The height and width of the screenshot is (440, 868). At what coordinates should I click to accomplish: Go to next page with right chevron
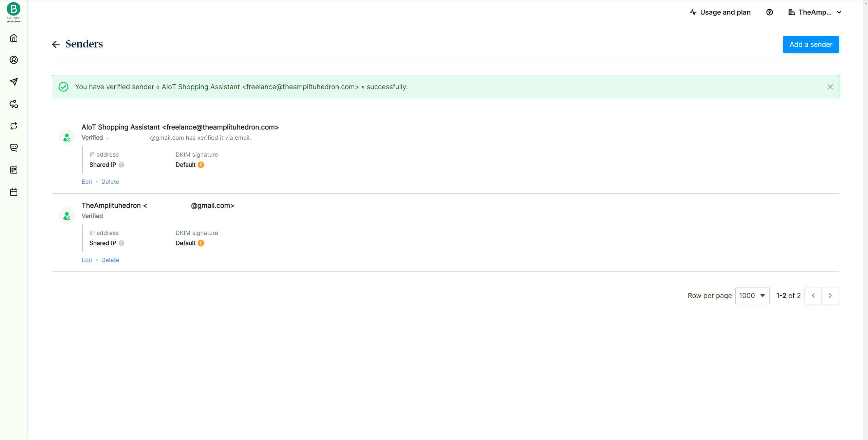tap(830, 295)
